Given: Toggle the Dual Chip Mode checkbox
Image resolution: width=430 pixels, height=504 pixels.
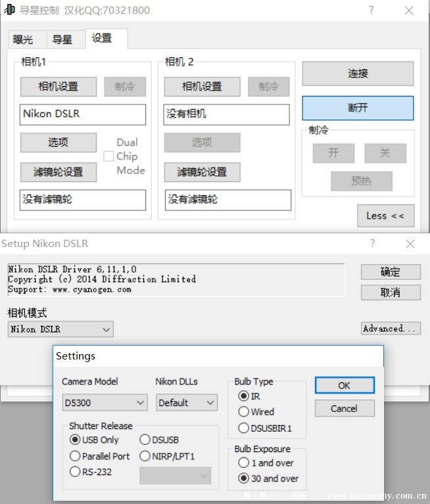Looking at the screenshot, I should point(108,156).
